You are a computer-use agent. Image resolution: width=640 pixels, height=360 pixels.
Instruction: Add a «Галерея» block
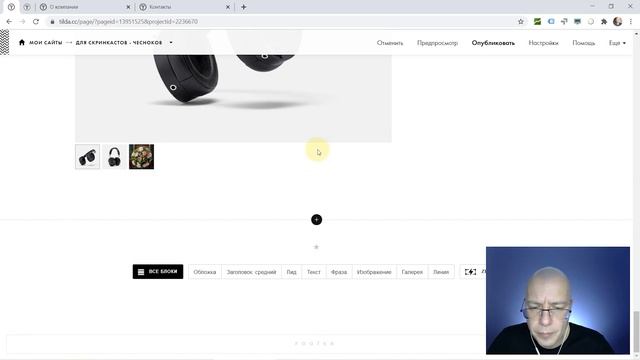click(x=412, y=272)
